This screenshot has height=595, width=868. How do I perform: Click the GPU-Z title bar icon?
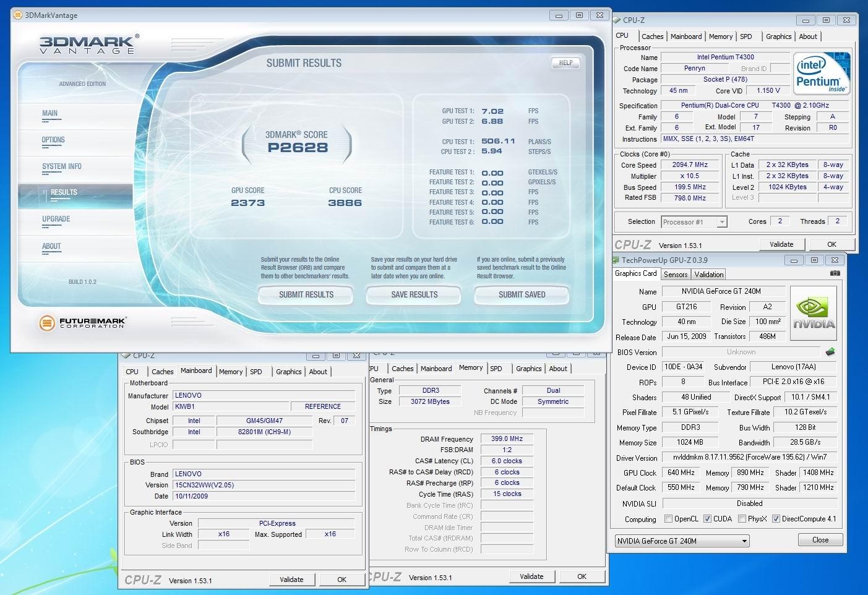616,260
